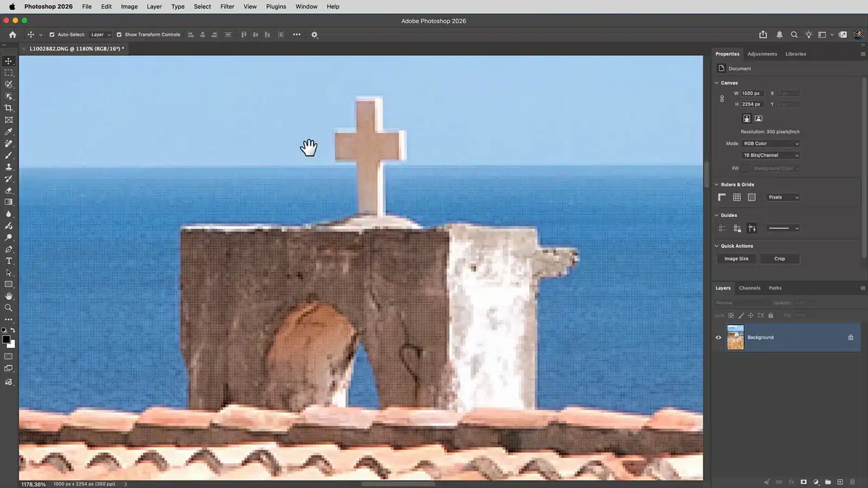Click the zoom percentage 1178.36% field

[34, 484]
